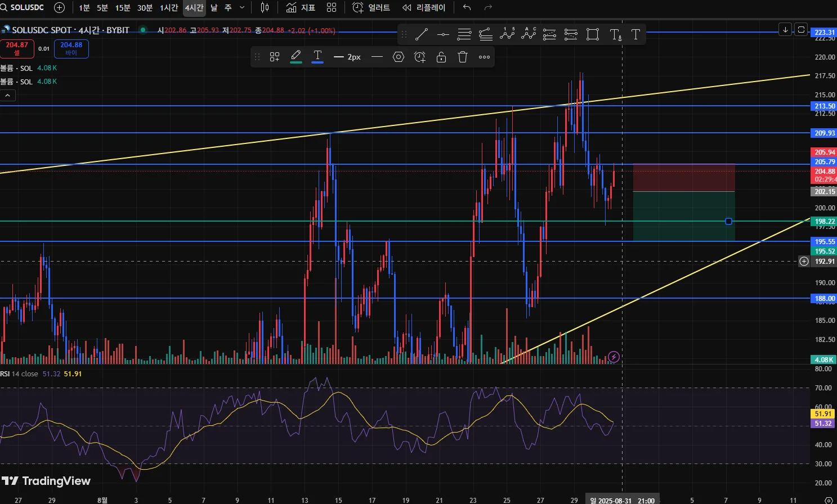Image resolution: width=837 pixels, height=504 pixels.
Task: Switch to the 15분 timeframe
Action: 123,7
